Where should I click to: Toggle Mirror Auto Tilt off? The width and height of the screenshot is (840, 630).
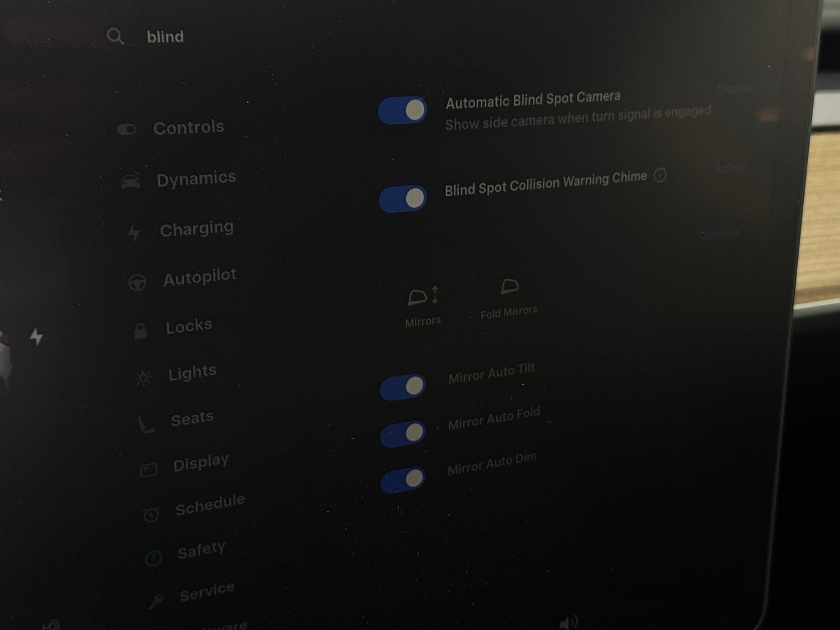[x=402, y=387]
